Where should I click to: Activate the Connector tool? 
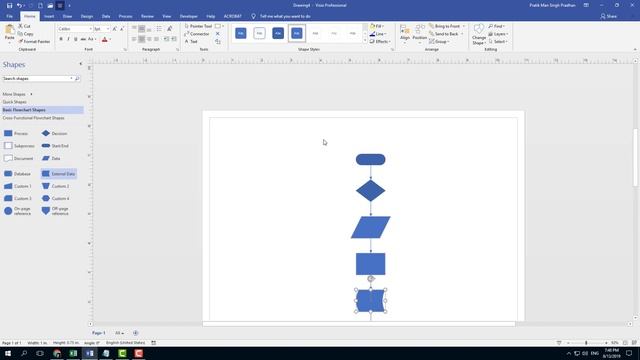tap(197, 34)
